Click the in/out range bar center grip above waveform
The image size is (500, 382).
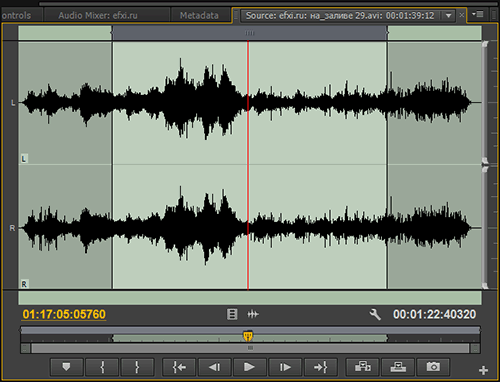(x=250, y=33)
